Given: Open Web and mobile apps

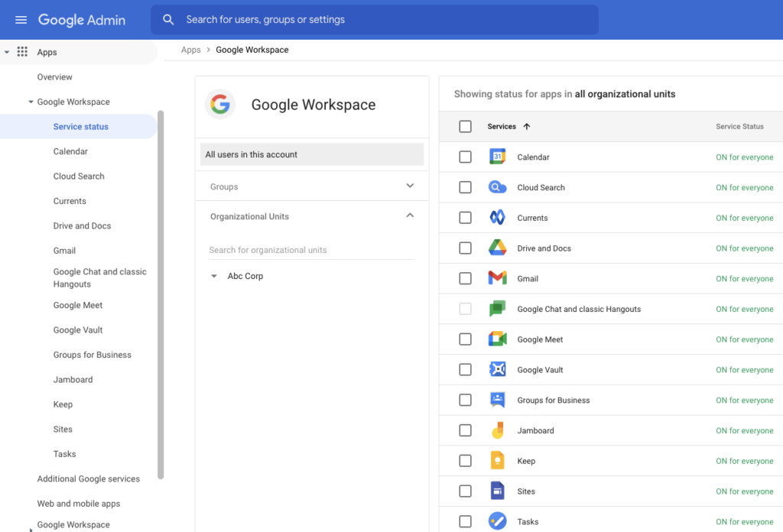Looking at the screenshot, I should pos(79,504).
